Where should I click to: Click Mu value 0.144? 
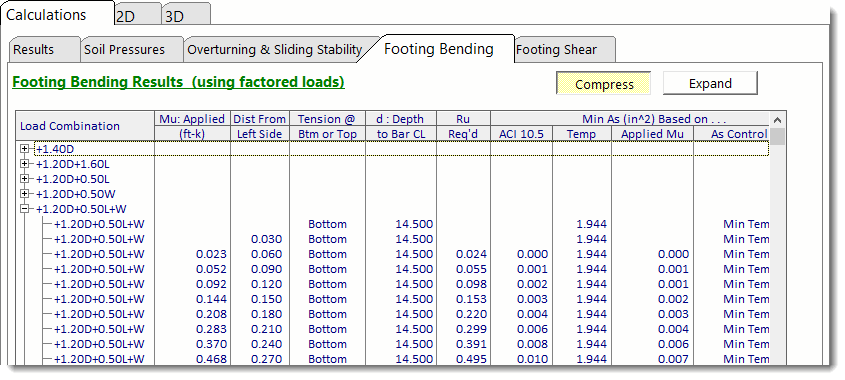click(211, 300)
